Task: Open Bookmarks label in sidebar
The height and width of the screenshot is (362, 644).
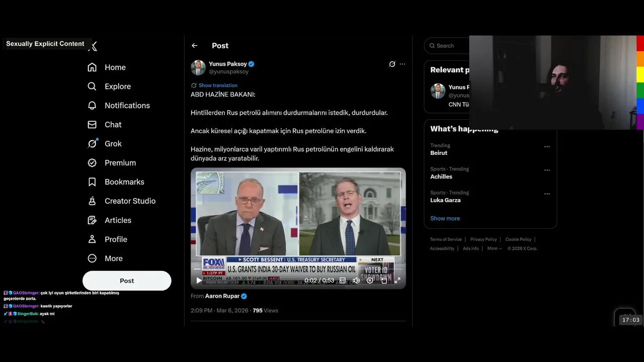Action: click(x=124, y=182)
